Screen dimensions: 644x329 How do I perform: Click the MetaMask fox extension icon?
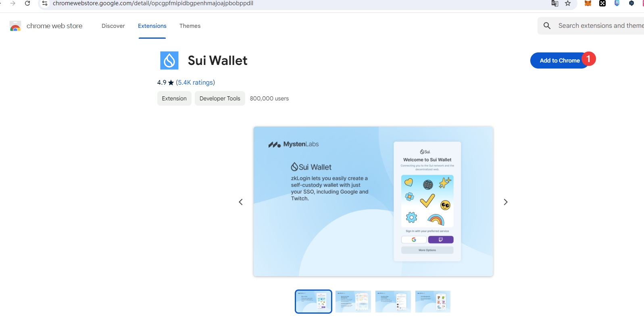tap(588, 3)
